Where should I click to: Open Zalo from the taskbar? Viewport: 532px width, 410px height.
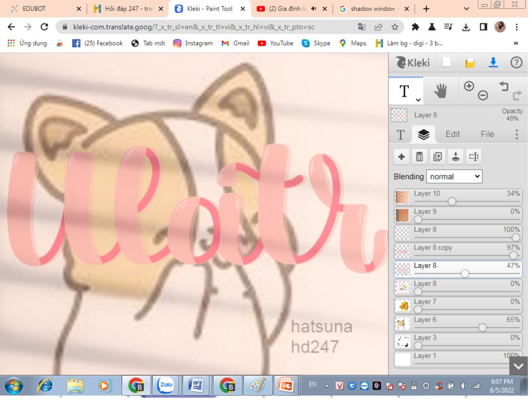166,385
